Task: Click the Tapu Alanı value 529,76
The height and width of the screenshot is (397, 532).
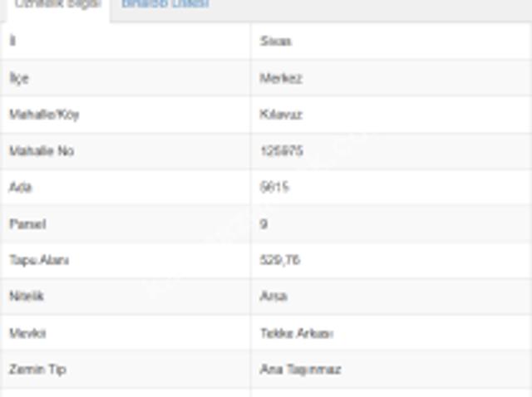Action: click(279, 260)
